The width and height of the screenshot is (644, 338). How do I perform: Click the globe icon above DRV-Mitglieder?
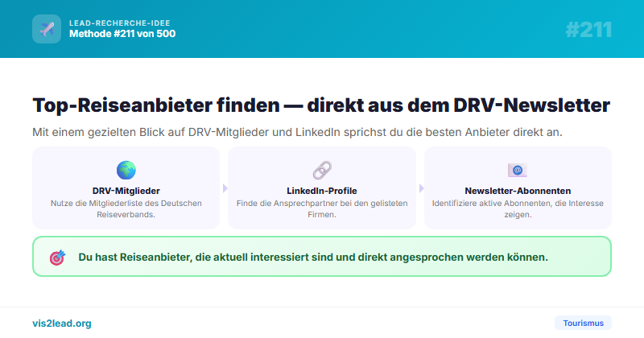click(x=126, y=170)
